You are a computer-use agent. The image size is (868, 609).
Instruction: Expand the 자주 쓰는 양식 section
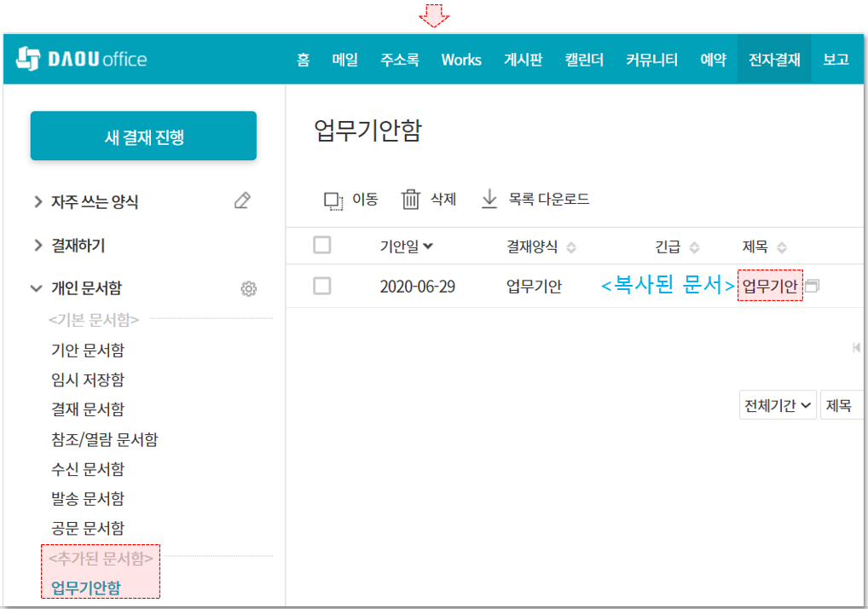38,202
